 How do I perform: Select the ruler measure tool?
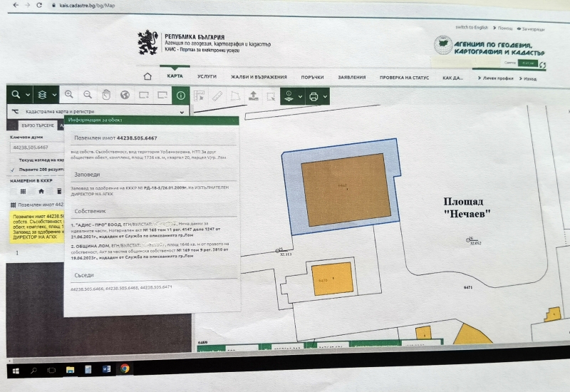(217, 96)
